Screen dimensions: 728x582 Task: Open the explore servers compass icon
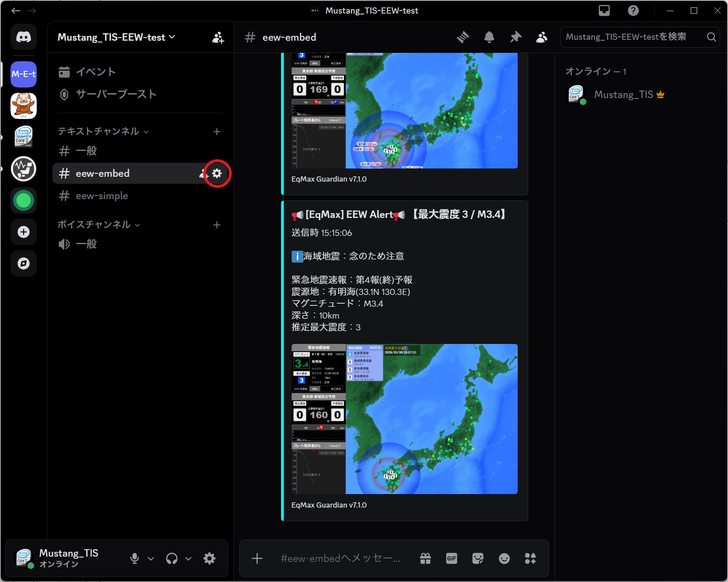pyautogui.click(x=24, y=263)
